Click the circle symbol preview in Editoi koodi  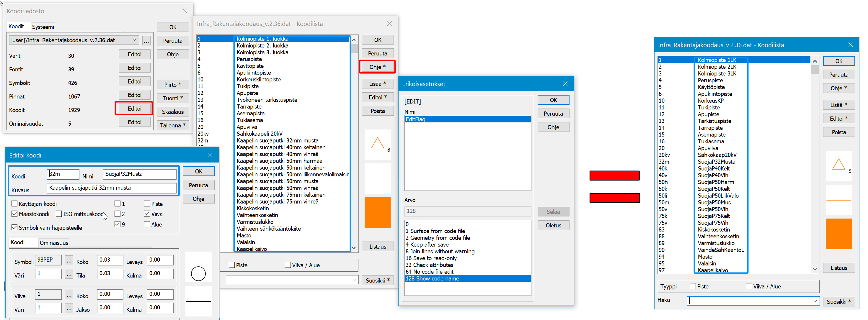point(198,274)
